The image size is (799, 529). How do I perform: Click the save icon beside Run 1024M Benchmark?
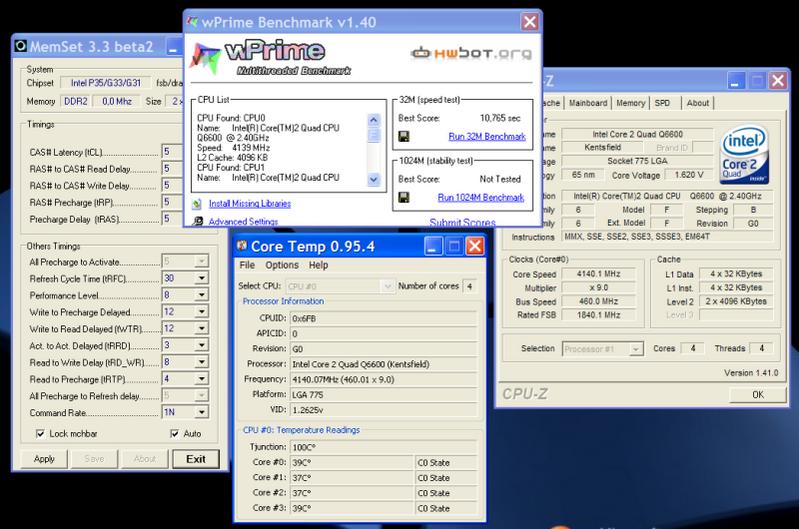[x=404, y=197]
